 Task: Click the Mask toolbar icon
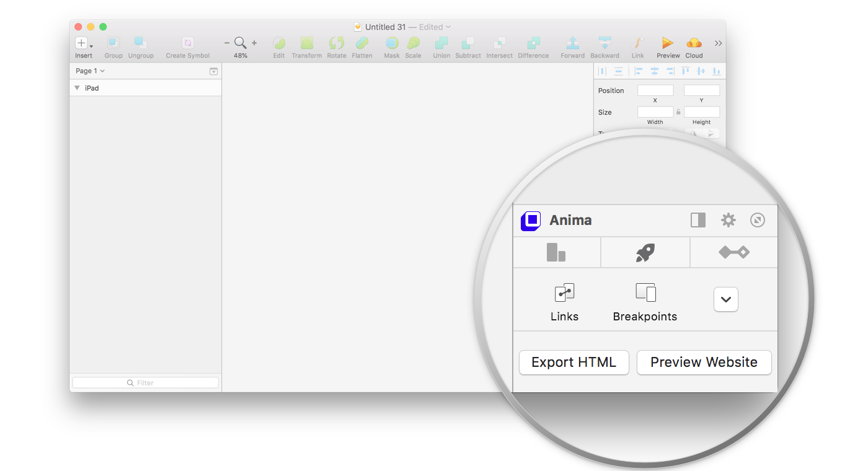392,43
